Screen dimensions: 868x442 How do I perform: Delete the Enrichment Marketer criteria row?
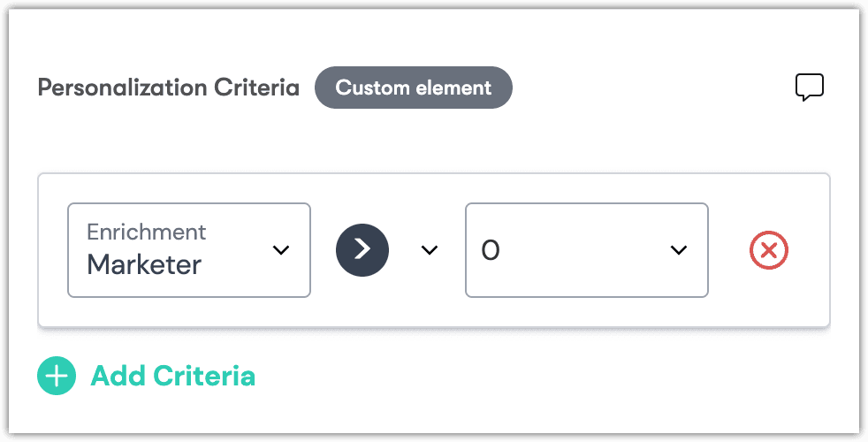(768, 250)
